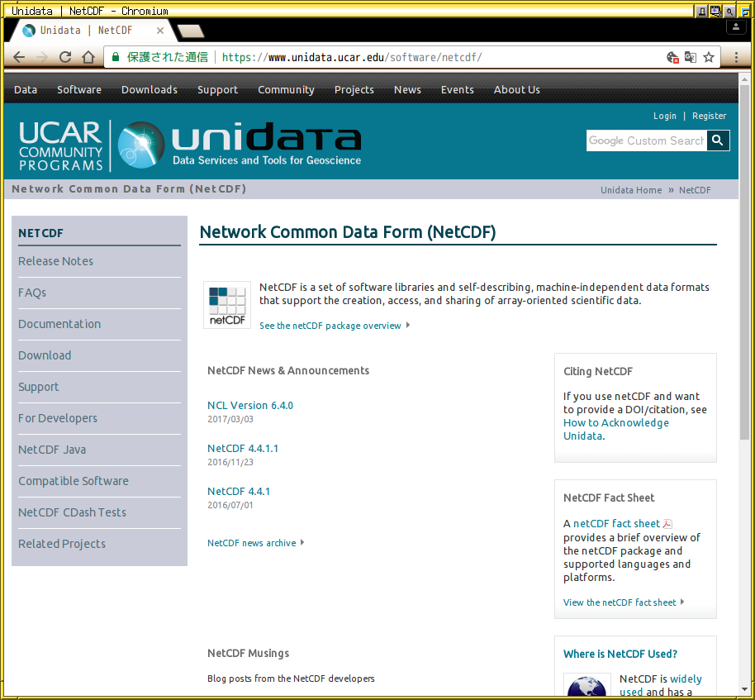Open the NetCDF 4.4.1 announcement
Viewport: 755px width, 700px height.
(x=239, y=492)
